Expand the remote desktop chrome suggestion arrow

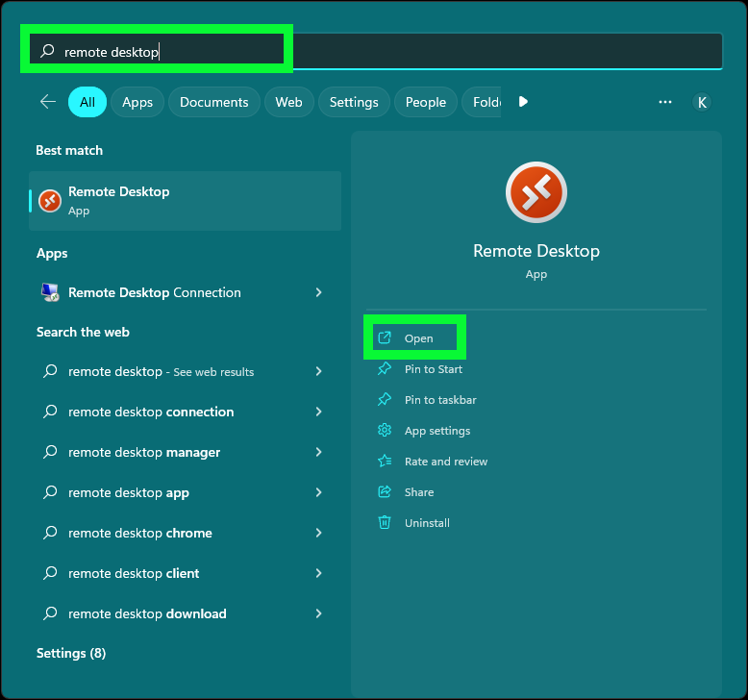click(319, 533)
